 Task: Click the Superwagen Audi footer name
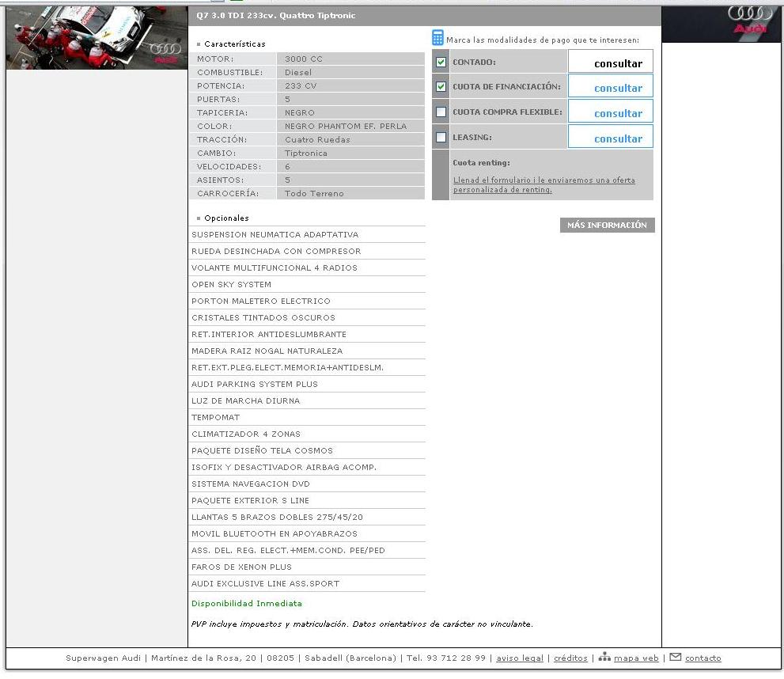pyautogui.click(x=103, y=658)
